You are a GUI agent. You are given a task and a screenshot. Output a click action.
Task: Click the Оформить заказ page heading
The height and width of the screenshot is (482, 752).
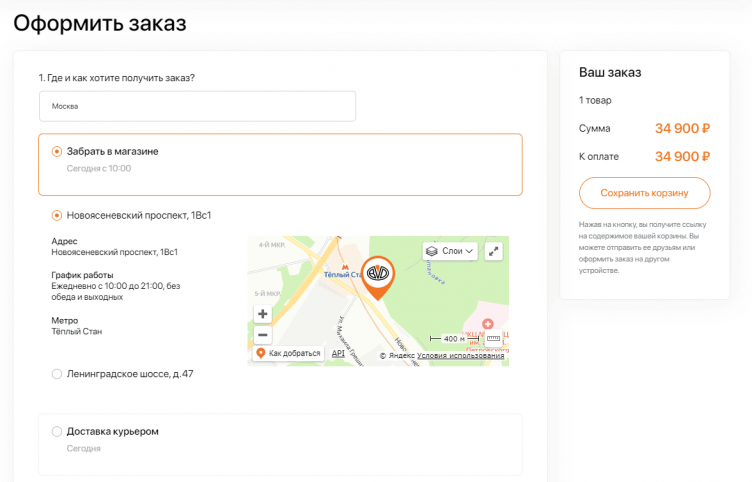coord(100,23)
